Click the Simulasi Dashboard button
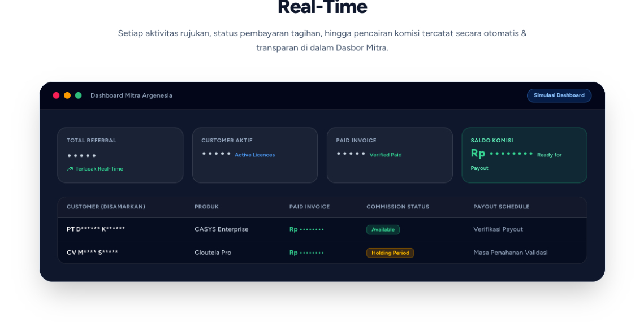644x322 pixels. [559, 95]
